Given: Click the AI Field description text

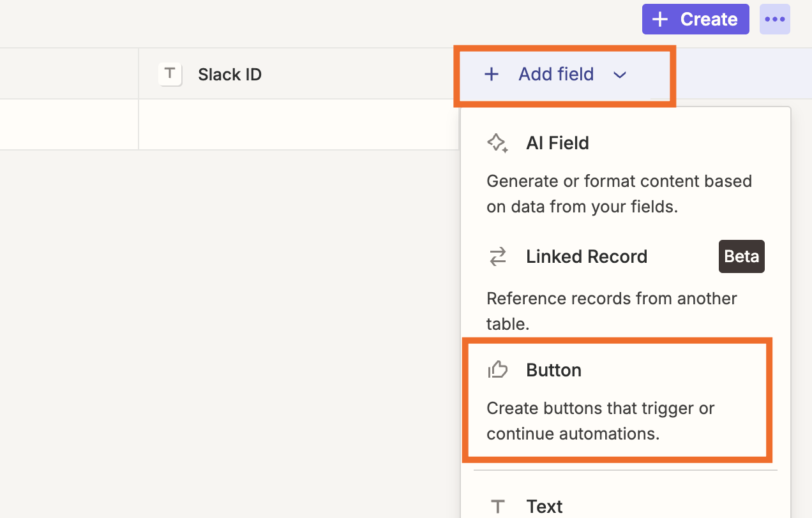Looking at the screenshot, I should 619,194.
